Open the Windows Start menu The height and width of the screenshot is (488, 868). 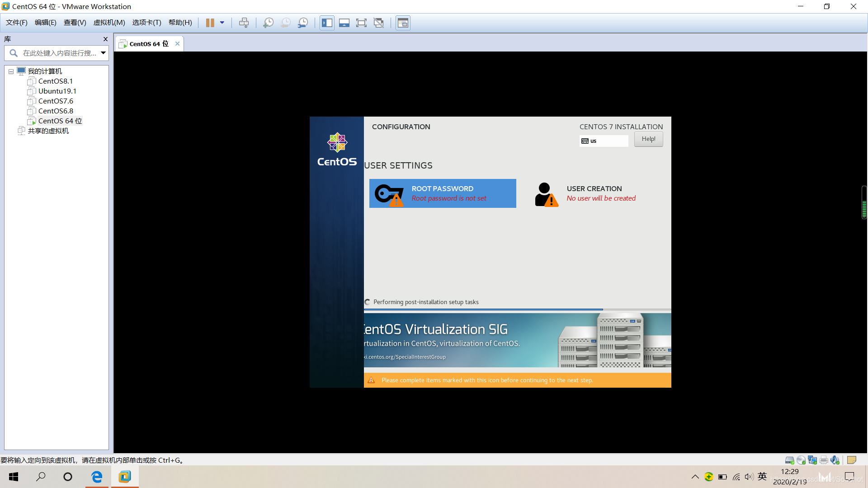pos(14,477)
